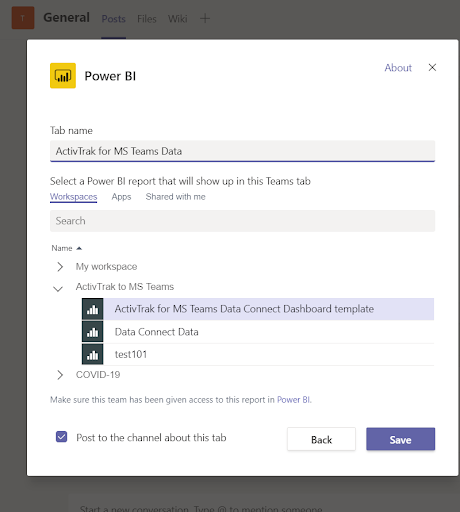Open the Posts tab in General channel
The height and width of the screenshot is (512, 460).
(x=114, y=19)
